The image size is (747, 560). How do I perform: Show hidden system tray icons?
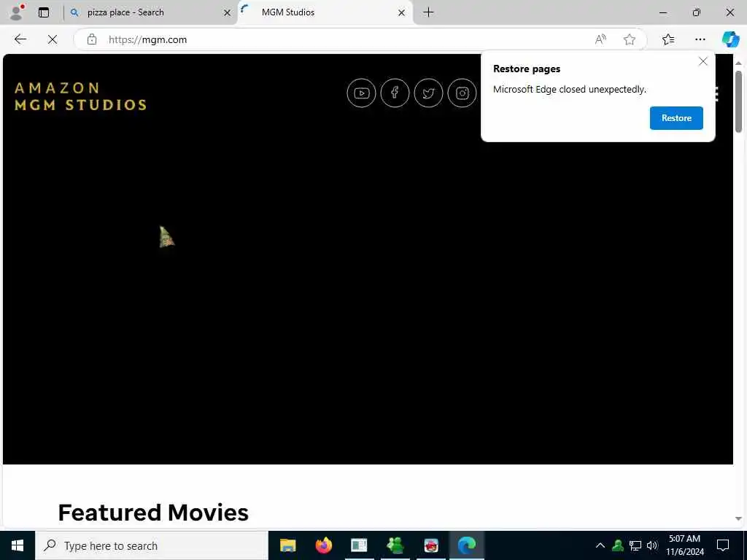coord(600,545)
